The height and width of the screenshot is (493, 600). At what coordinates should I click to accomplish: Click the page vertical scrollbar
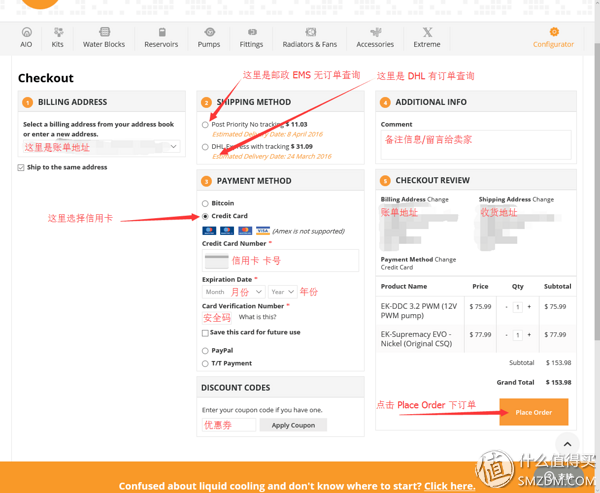[597, 191]
